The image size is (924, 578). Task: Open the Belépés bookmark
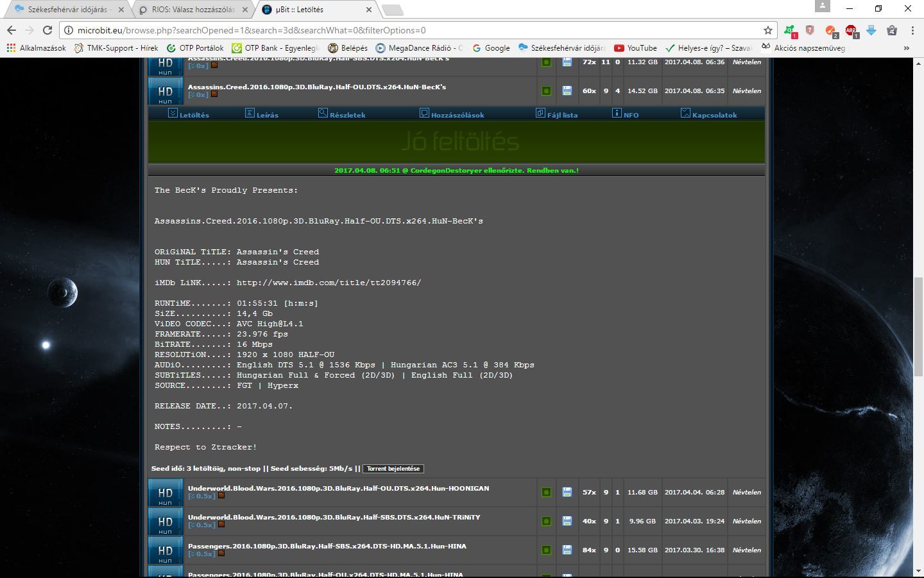coord(348,48)
